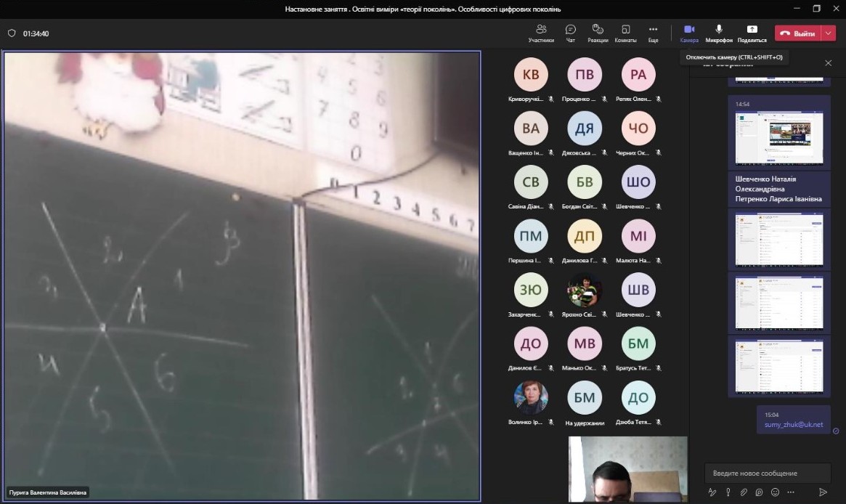Open the Реакции reactions menu
Screen dimensions: 846x504
[x=598, y=33]
